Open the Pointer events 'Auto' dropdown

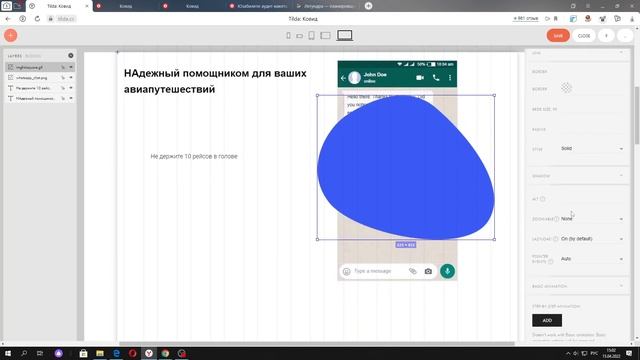tap(592, 259)
